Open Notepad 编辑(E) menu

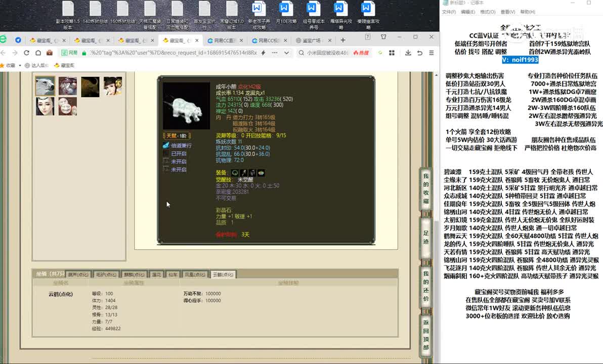pyautogui.click(x=467, y=12)
